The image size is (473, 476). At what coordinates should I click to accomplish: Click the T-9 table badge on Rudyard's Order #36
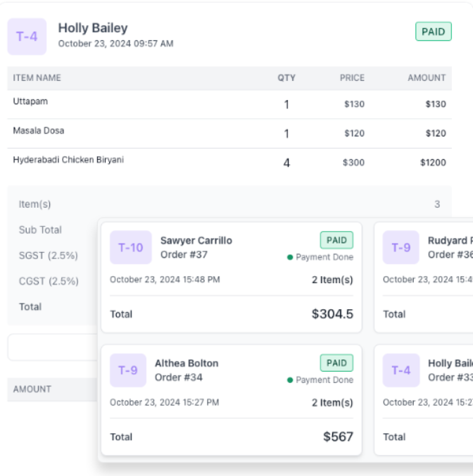pyautogui.click(x=401, y=248)
